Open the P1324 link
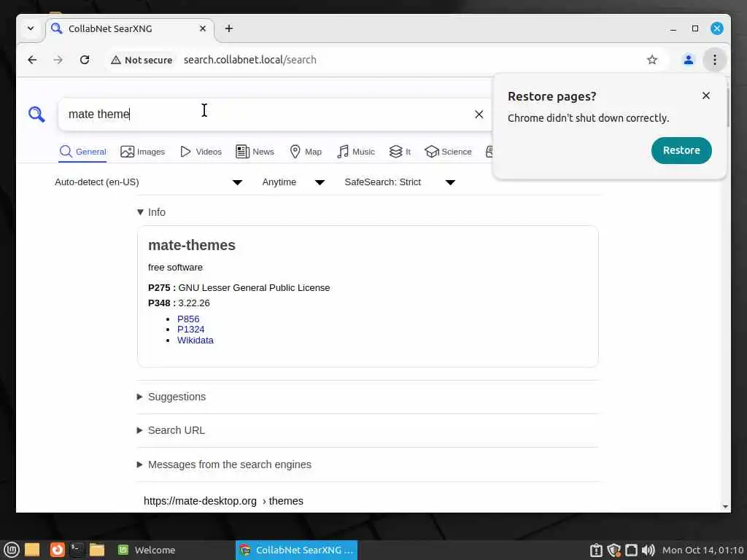 pyautogui.click(x=190, y=330)
